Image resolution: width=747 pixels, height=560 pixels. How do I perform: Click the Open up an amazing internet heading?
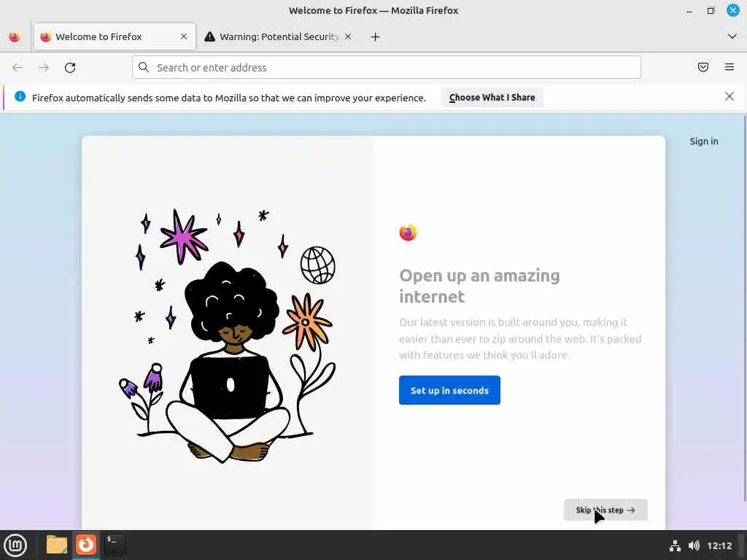click(x=479, y=286)
